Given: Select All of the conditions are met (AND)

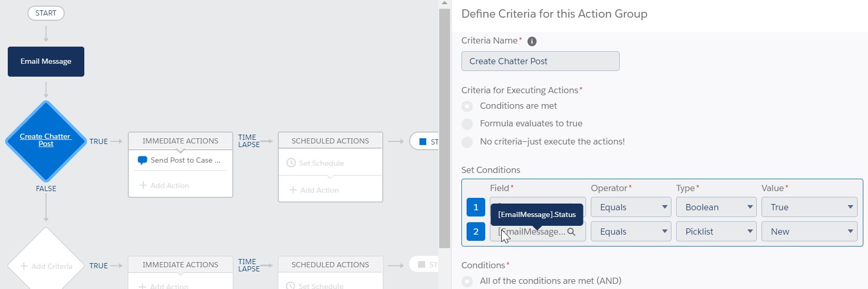Looking at the screenshot, I should point(467,281).
